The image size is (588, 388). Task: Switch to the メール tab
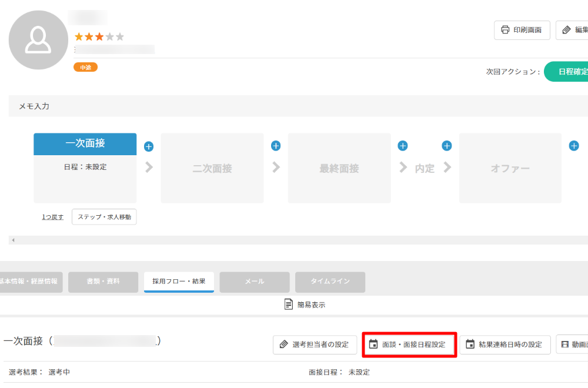255,282
